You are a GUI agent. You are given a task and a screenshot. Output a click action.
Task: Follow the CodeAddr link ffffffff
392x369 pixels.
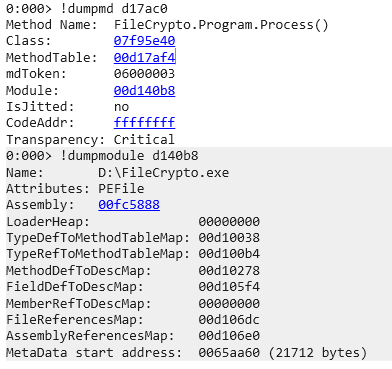144,123
